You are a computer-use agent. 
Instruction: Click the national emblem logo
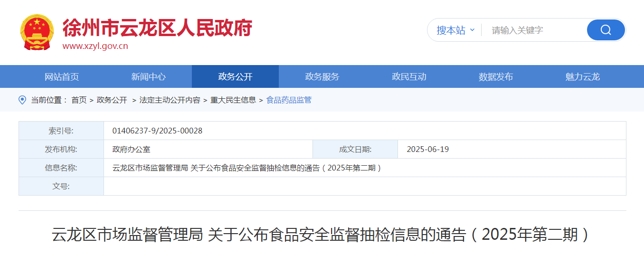click(x=37, y=32)
